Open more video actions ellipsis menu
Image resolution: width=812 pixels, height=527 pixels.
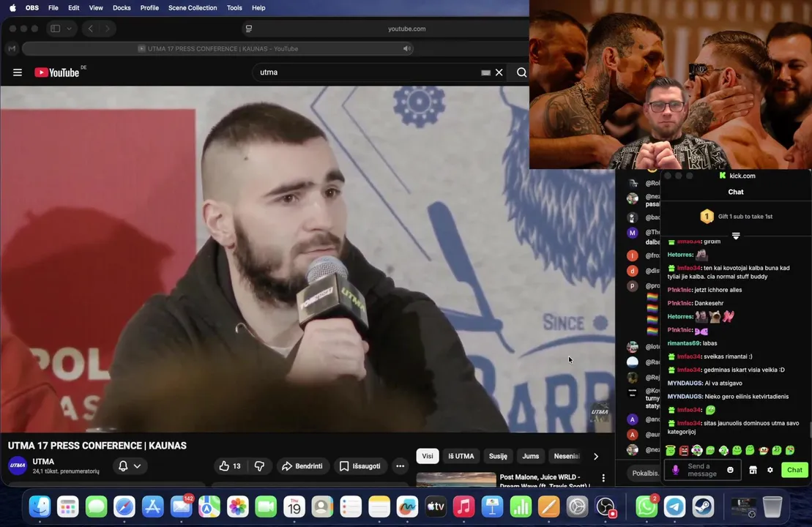pyautogui.click(x=401, y=466)
